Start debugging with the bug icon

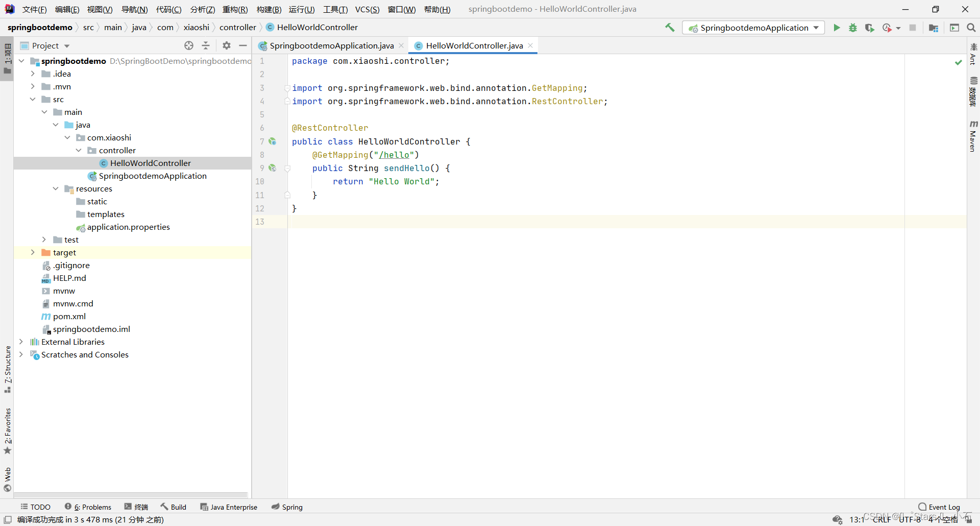point(853,28)
